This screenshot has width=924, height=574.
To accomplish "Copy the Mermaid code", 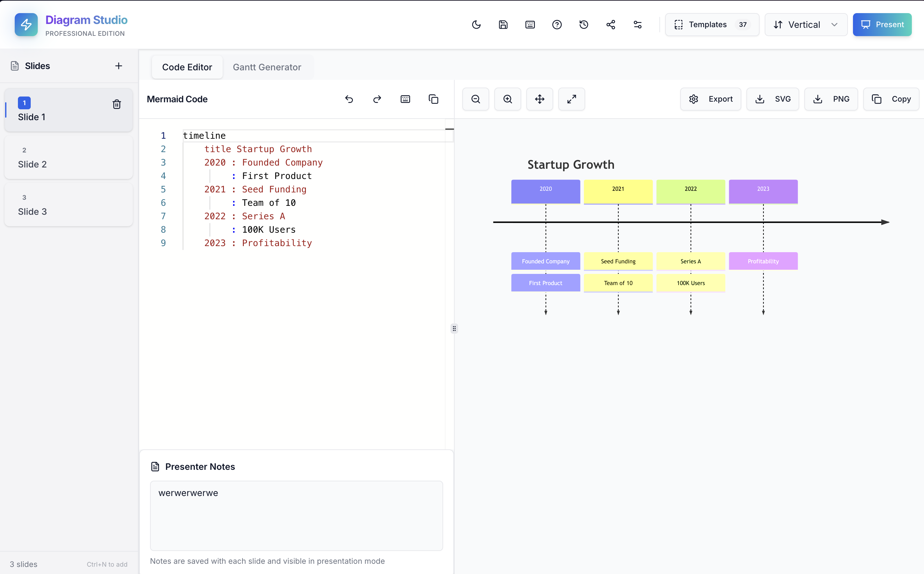I will click(x=434, y=99).
